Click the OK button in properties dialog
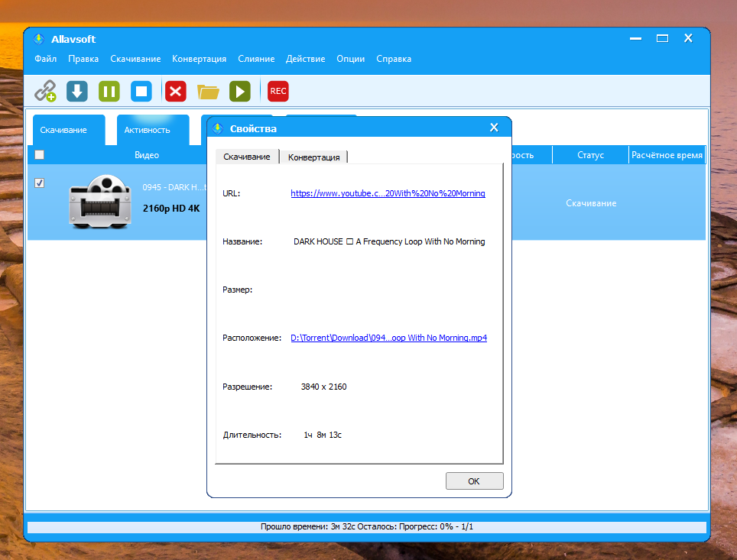The image size is (737, 560). point(474,481)
